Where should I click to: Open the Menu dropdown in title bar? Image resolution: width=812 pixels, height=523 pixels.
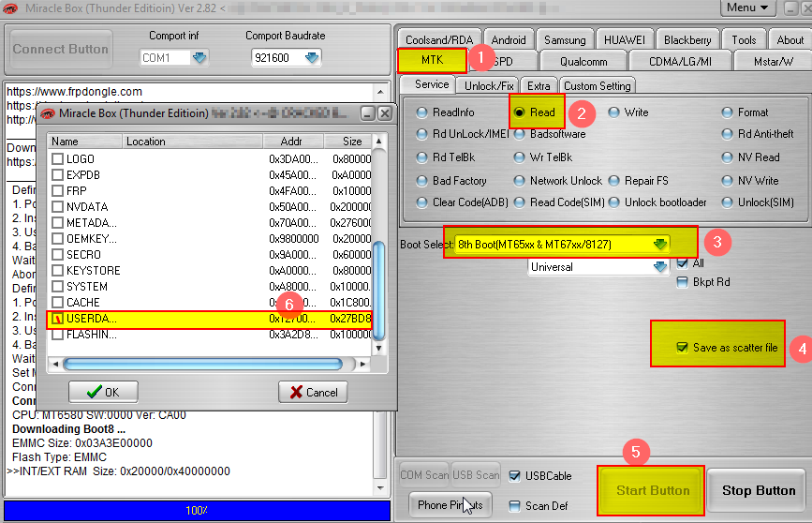(x=747, y=7)
